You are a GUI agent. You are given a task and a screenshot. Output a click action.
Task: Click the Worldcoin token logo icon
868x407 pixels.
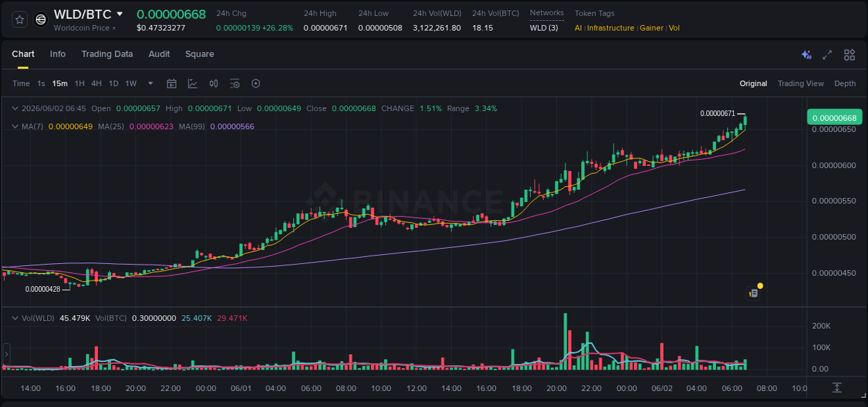(41, 19)
